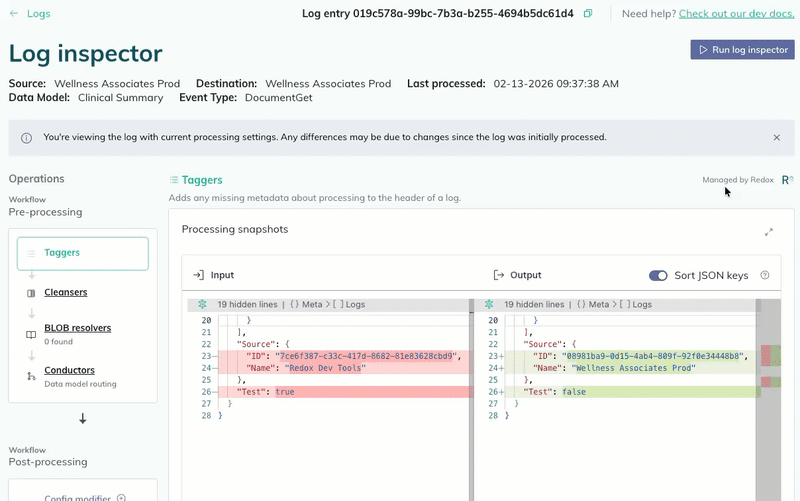Screen dimensions: 800x501
Task: Click the Input arrow icon
Action: pyautogui.click(x=198, y=275)
